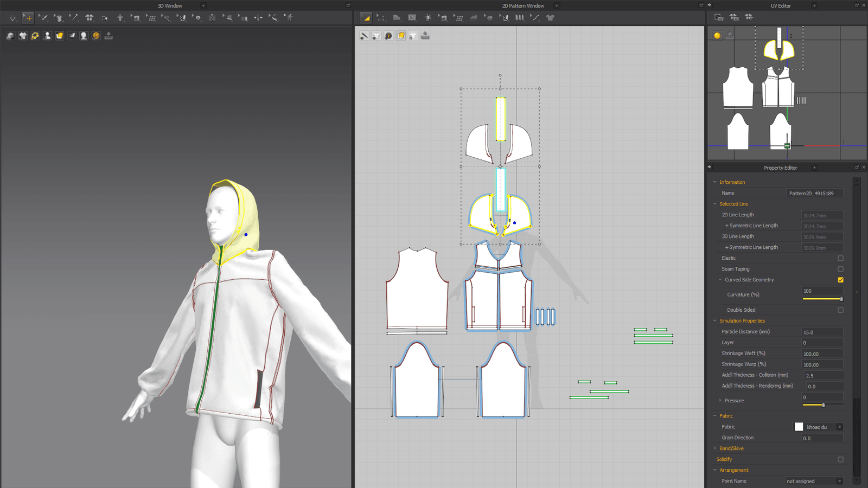This screenshot has height=488, width=868.
Task: Click the Property Editor panel title
Action: [x=780, y=168]
